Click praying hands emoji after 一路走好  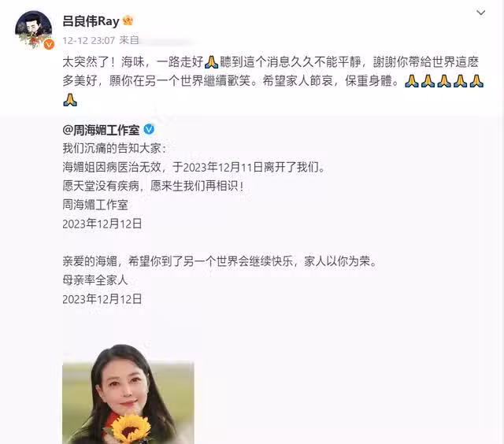[211, 62]
